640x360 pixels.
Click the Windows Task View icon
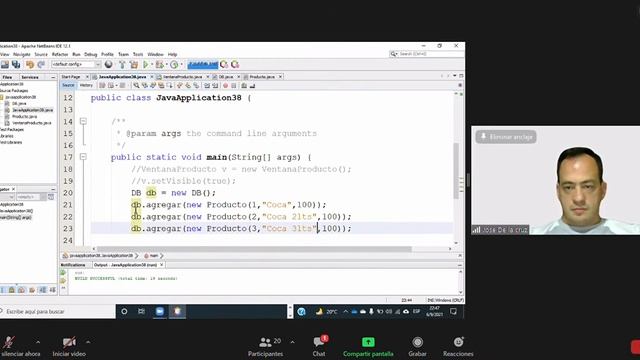[141, 311]
